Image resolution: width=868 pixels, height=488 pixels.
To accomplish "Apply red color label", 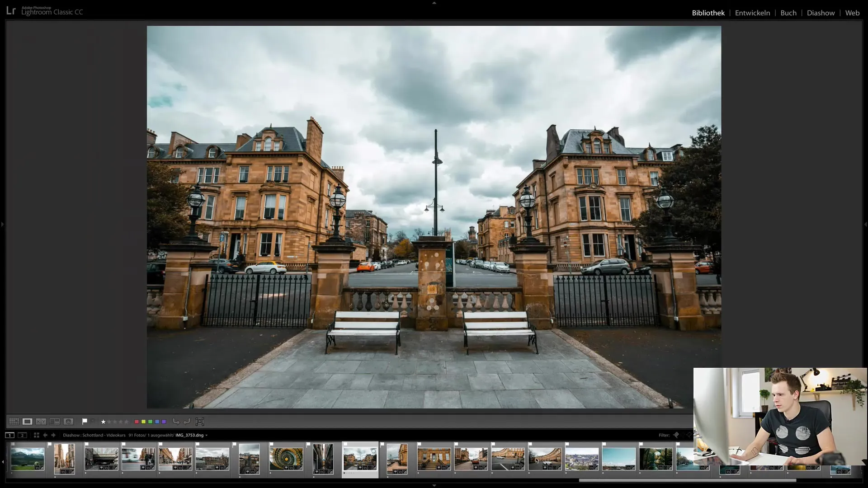I will [137, 422].
